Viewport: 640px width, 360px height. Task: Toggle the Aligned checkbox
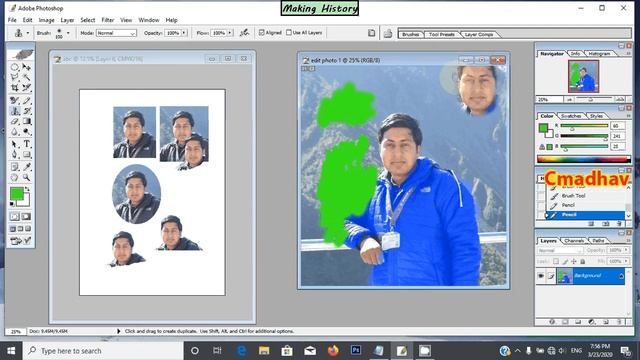click(x=262, y=33)
